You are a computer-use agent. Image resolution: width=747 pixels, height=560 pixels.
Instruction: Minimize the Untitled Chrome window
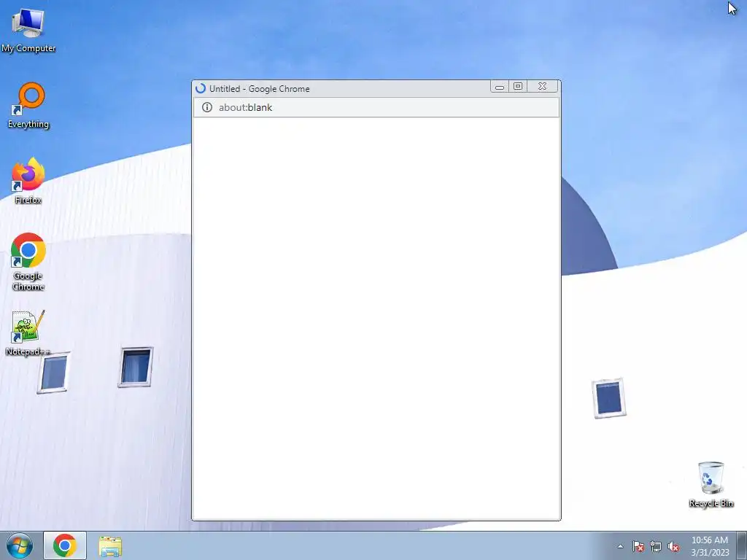click(499, 87)
